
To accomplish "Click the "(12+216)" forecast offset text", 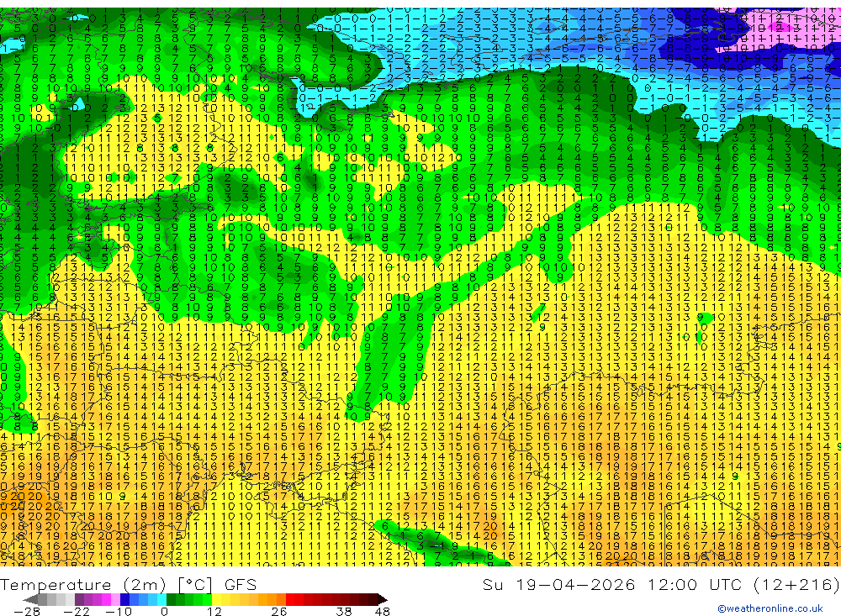I will coord(796,584).
